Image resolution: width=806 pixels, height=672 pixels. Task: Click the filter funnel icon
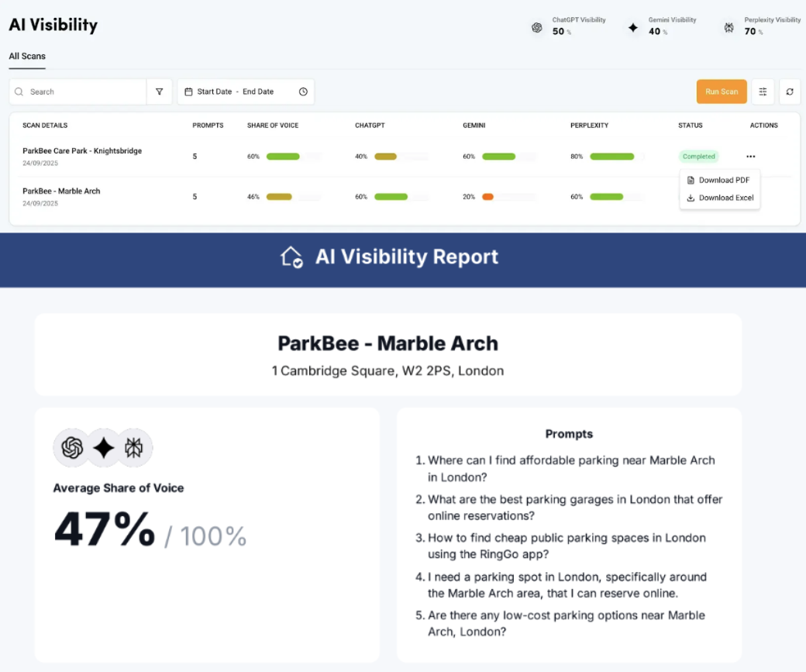click(x=160, y=91)
